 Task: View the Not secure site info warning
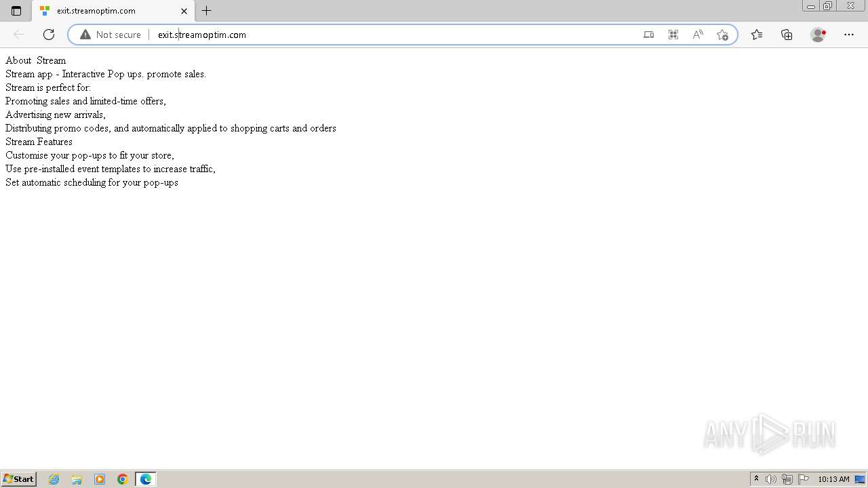coord(111,35)
